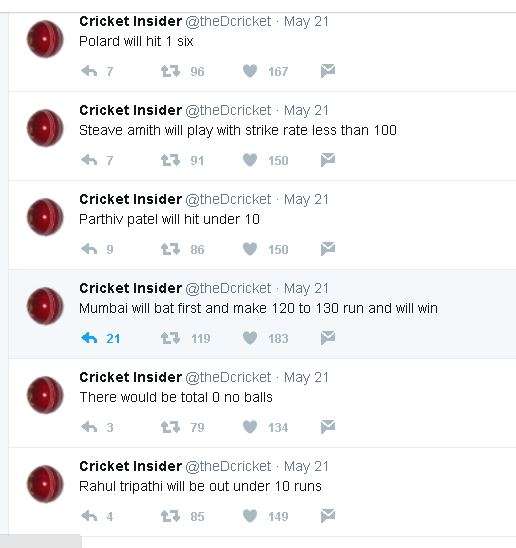516x548 pixels.
Task: Send the Rahul tripathi tweet via message
Action: pos(328,516)
